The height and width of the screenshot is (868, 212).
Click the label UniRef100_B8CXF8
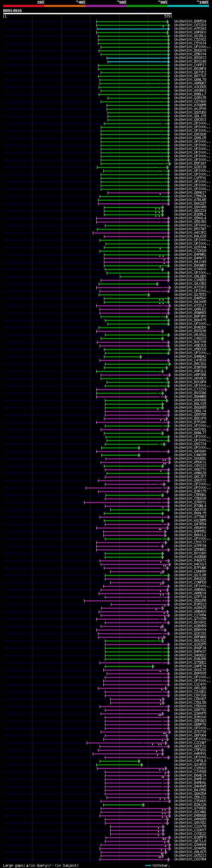(190, 419)
